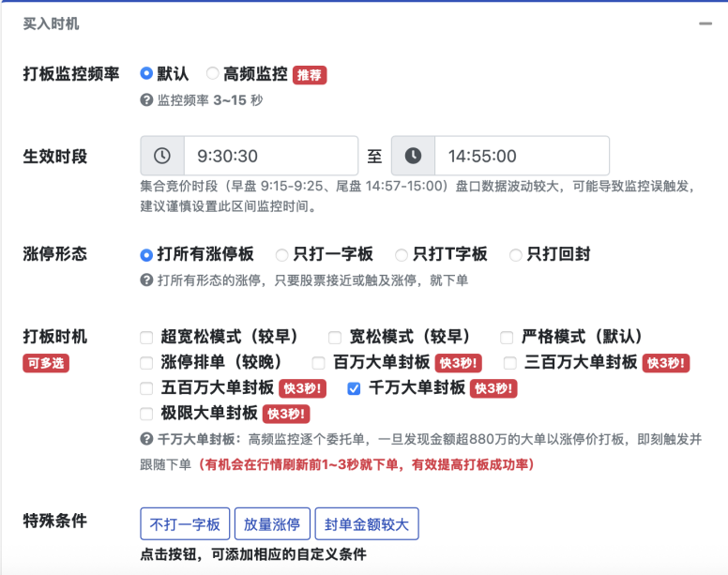This screenshot has width=728, height=575.
Task: Click the 封单金额较大 button
Action: click(x=367, y=524)
